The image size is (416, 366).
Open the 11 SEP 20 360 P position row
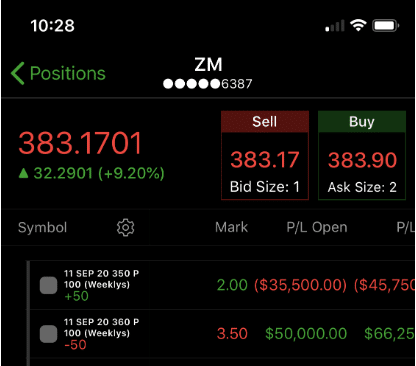click(x=221, y=334)
